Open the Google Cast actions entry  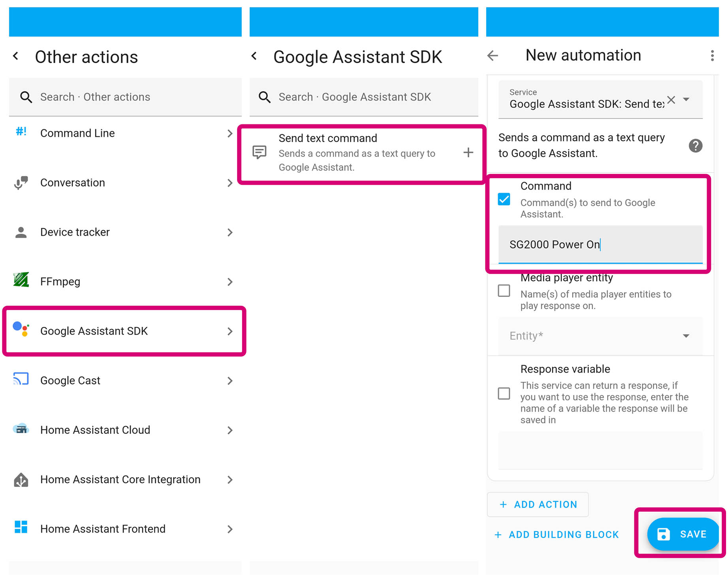(125, 381)
